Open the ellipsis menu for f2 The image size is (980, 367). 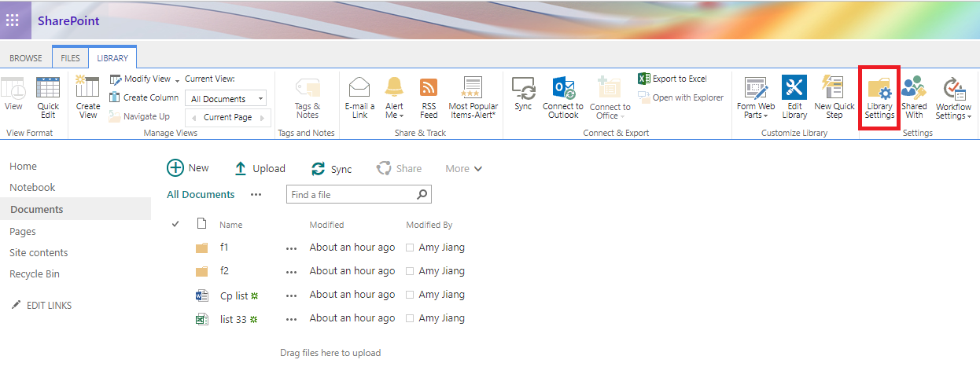[292, 272]
